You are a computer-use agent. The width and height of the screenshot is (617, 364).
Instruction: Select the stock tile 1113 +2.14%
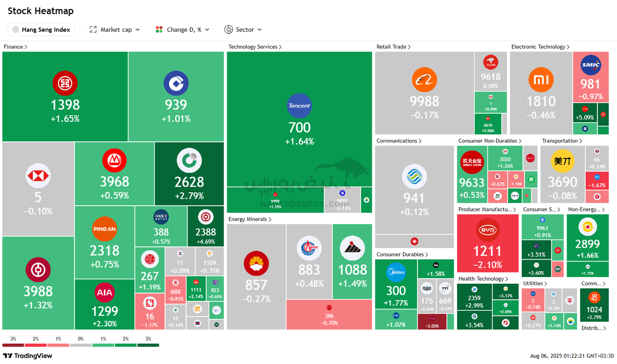coord(196,290)
